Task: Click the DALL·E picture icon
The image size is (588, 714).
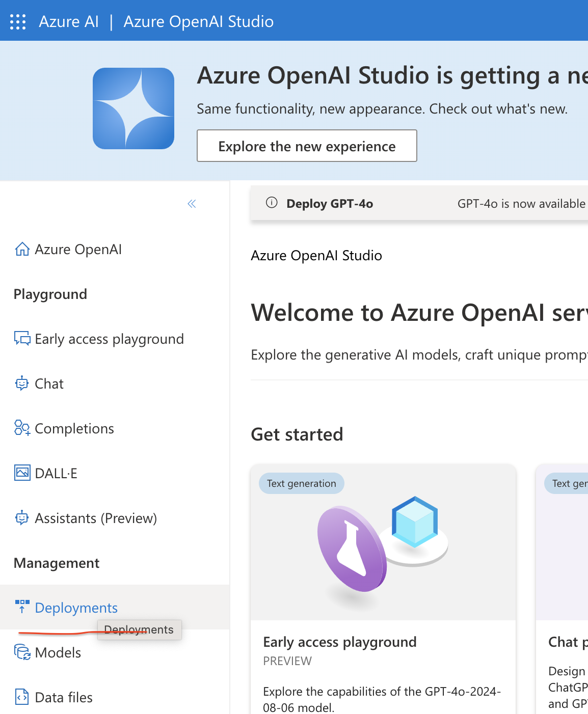Action: (22, 473)
